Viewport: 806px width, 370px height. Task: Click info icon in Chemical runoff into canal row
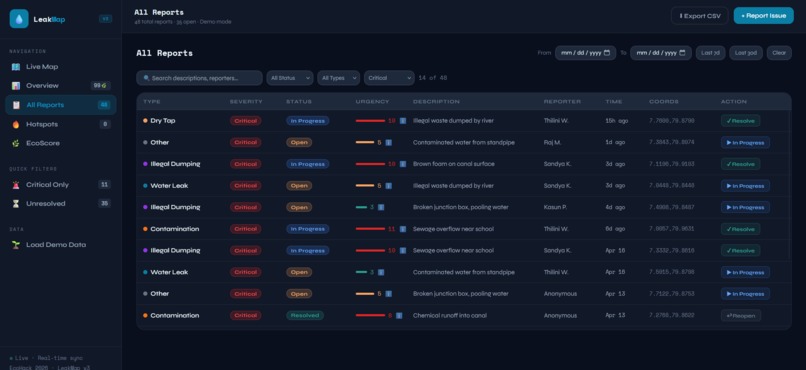tap(399, 316)
